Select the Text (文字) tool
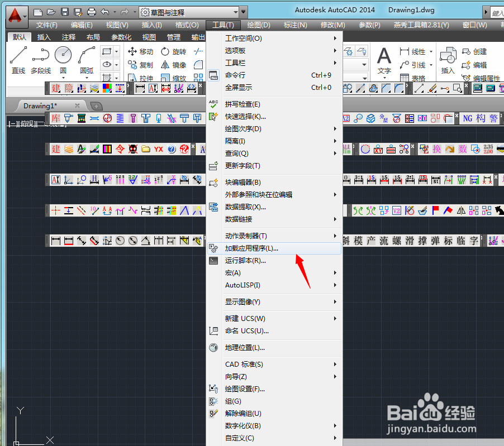The image size is (504, 446). (384, 61)
